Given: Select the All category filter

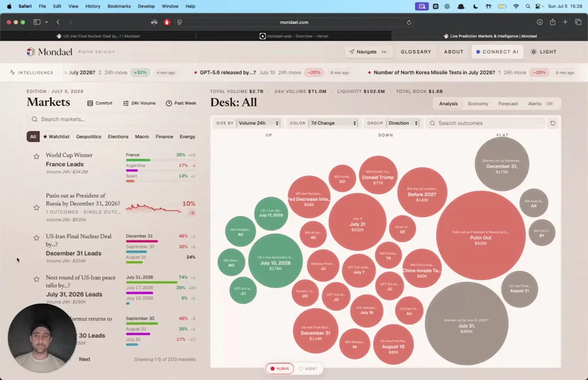Looking at the screenshot, I should 33,137.
